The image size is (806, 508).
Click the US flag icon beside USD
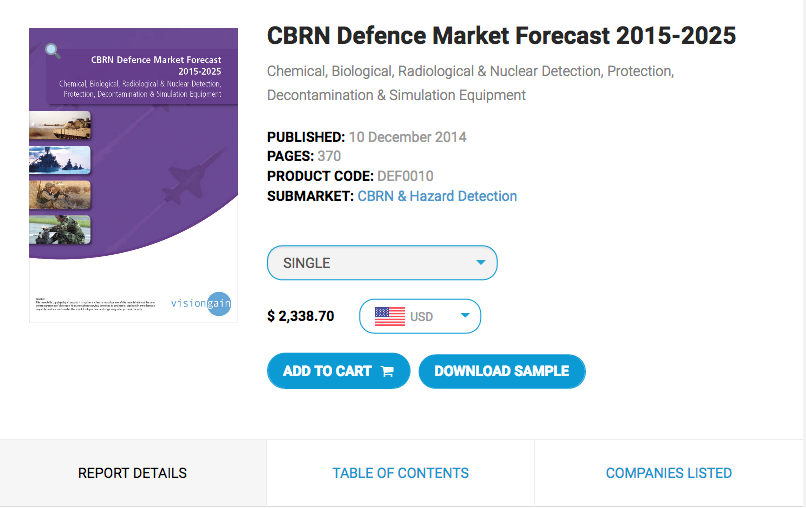[x=389, y=317]
